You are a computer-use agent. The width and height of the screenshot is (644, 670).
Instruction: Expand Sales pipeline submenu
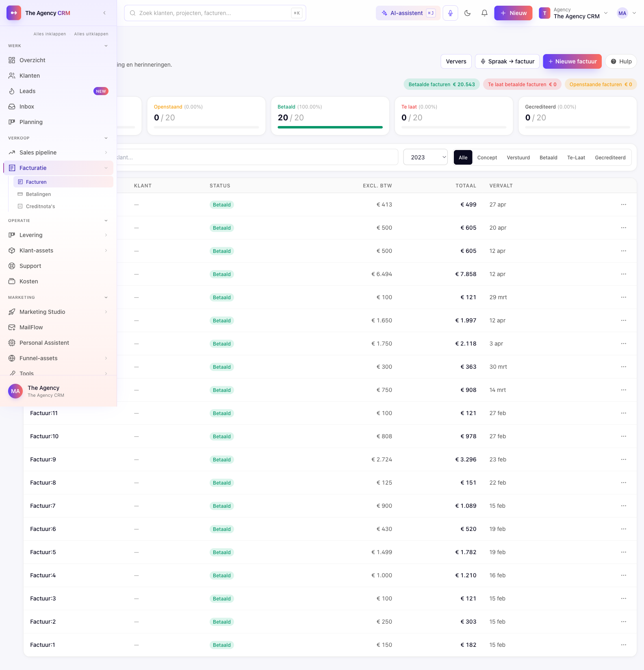pos(106,152)
